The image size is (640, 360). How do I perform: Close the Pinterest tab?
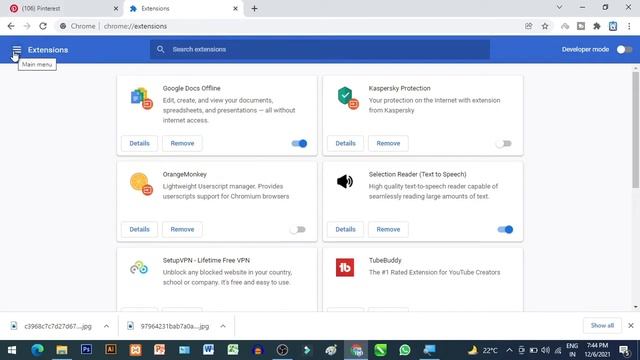point(116,9)
